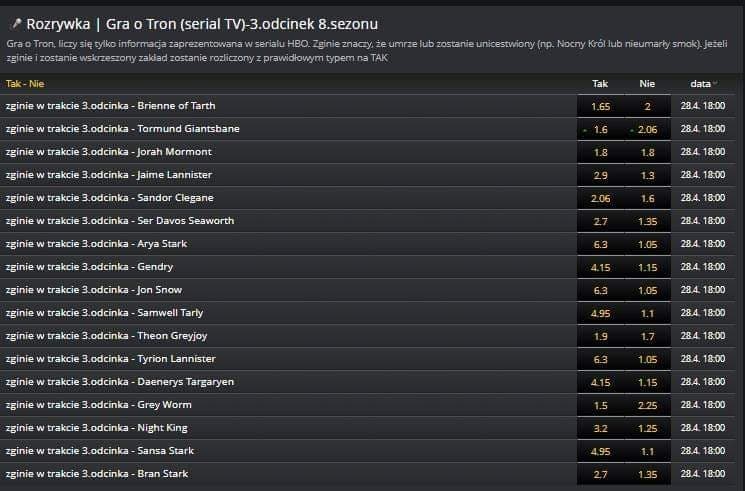Pick Tak 4.95 for Samwell Tarly

[600, 313]
